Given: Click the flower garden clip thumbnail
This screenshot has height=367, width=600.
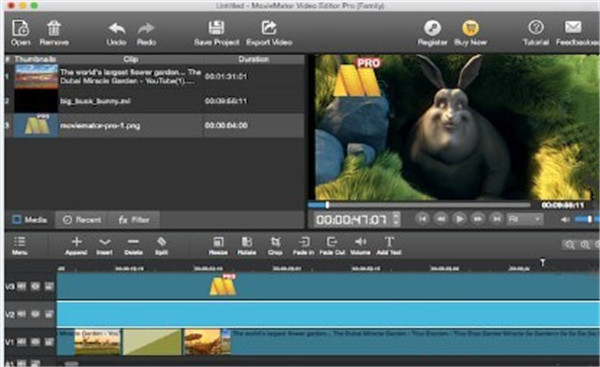Looking at the screenshot, I should coord(36,77).
